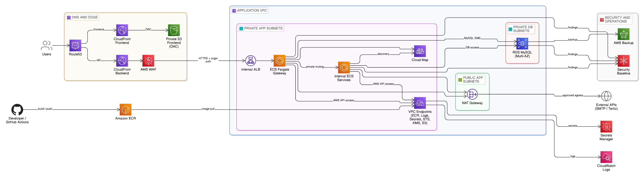Select the Internal ALB icon
This screenshot has width=644, height=176.
(x=251, y=61)
